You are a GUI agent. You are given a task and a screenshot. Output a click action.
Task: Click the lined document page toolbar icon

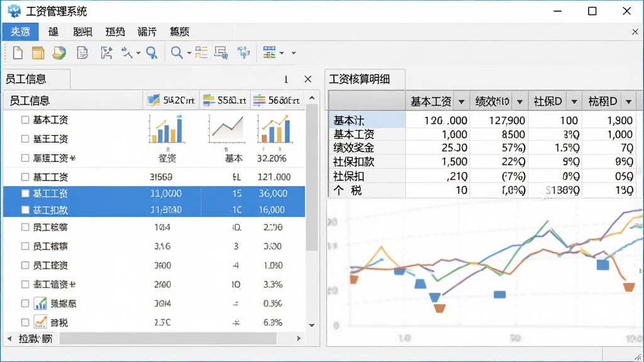(82, 53)
